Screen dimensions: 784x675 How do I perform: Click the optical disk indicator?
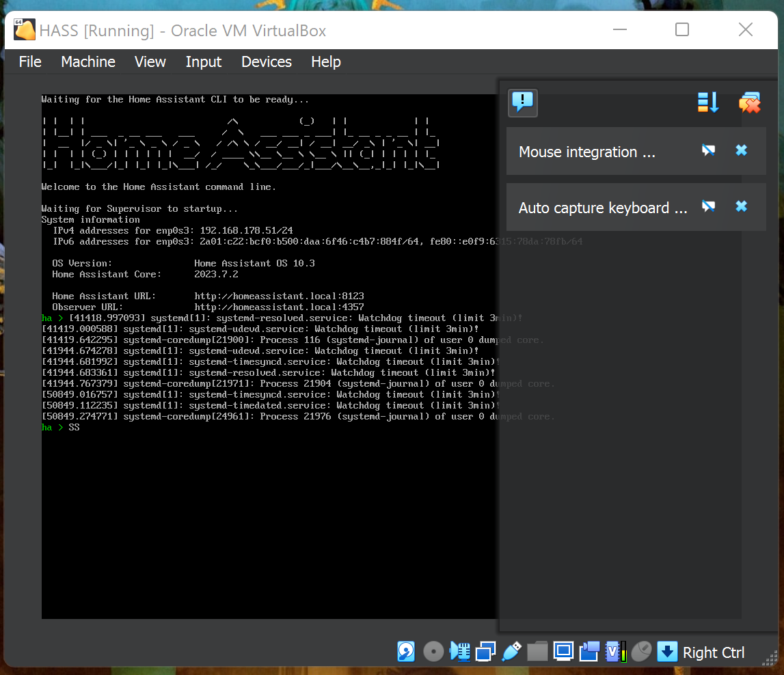(x=433, y=652)
